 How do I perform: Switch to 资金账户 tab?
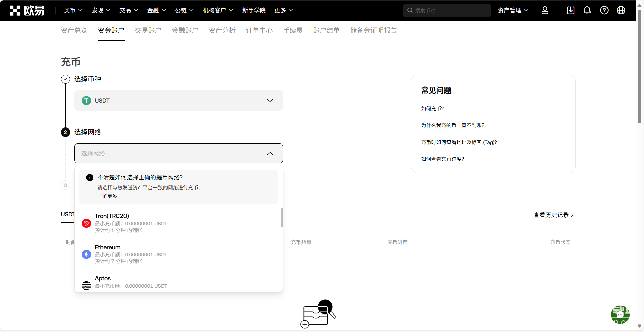click(111, 30)
